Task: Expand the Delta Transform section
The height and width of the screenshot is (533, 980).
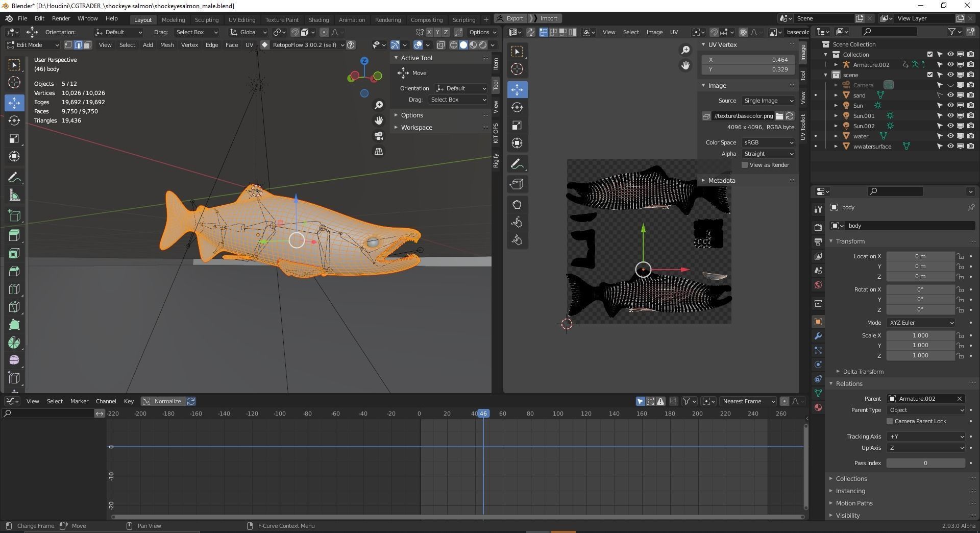Action: [x=863, y=372]
